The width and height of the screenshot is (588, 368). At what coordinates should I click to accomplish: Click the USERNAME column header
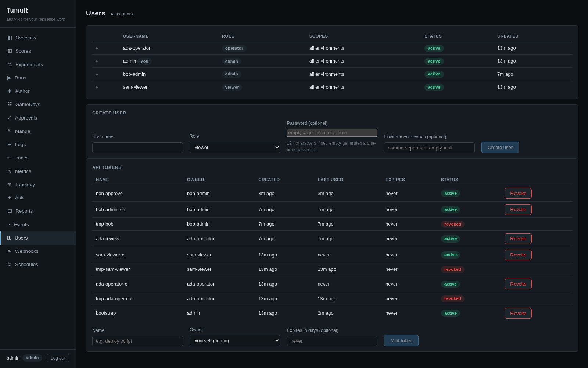(x=136, y=36)
